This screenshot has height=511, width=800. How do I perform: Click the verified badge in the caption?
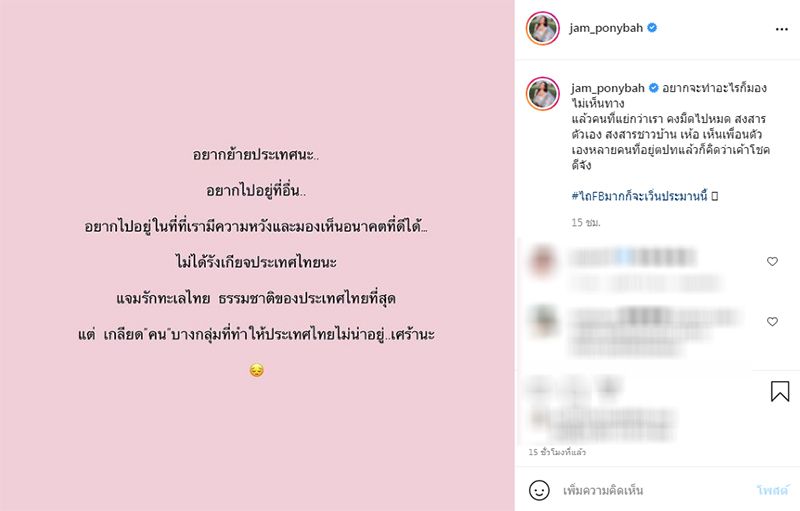tap(654, 88)
